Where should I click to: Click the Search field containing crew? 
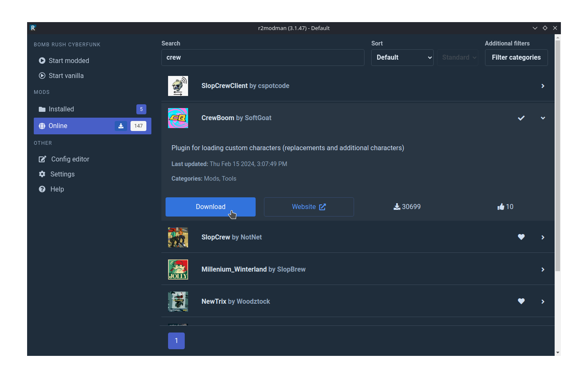point(263,58)
